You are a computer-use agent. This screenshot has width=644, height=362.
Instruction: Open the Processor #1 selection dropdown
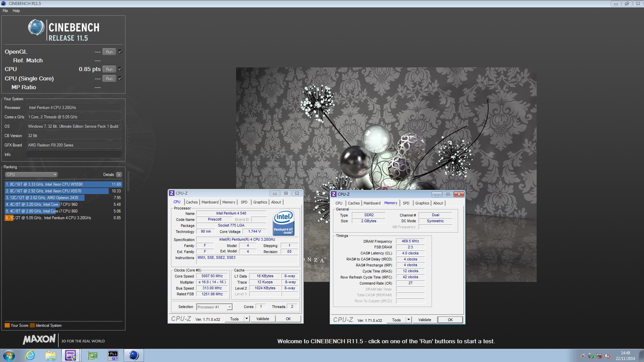pyautogui.click(x=214, y=307)
